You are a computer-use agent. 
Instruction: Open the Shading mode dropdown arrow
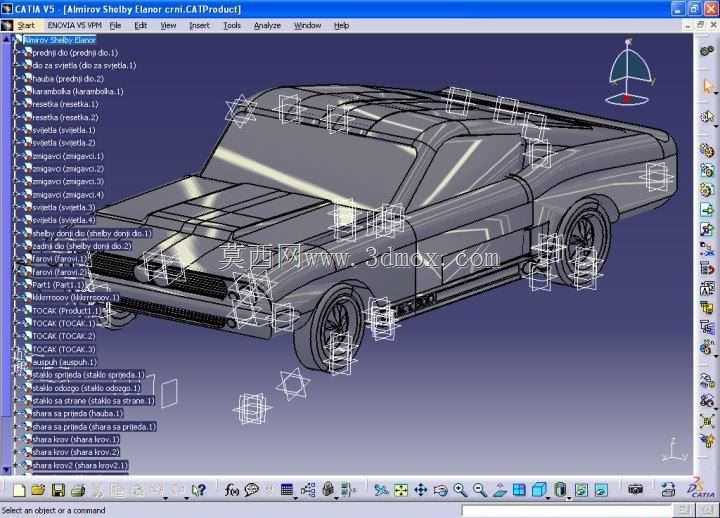pos(569,497)
